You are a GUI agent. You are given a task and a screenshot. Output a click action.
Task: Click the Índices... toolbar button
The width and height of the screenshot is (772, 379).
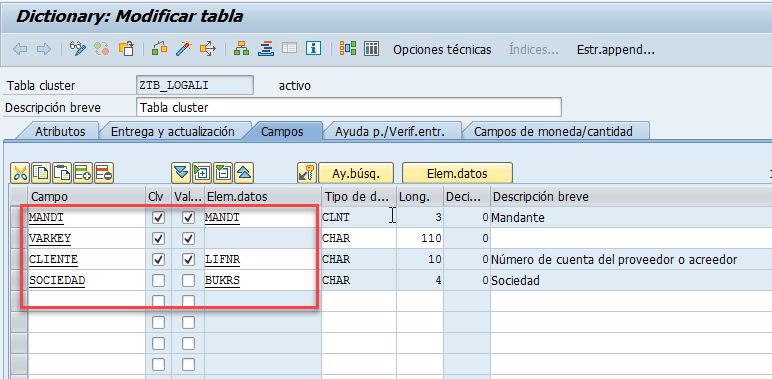(534, 49)
